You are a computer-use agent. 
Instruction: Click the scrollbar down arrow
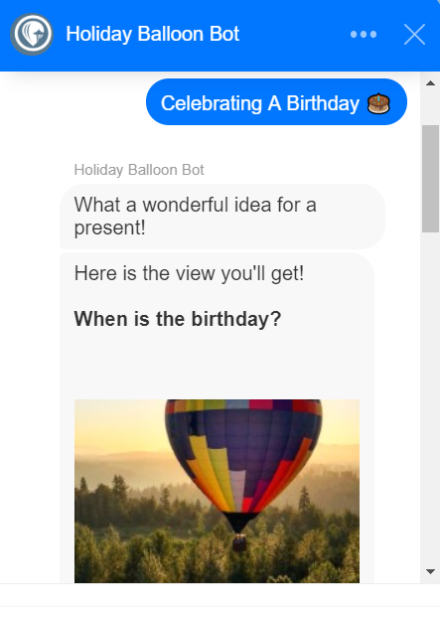(x=431, y=571)
